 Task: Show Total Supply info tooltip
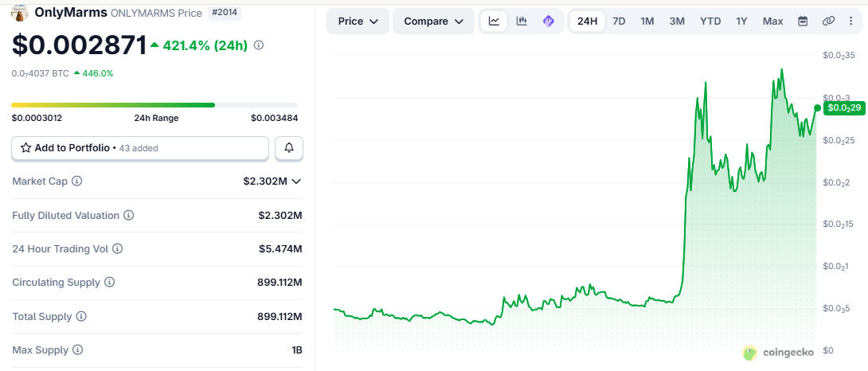click(x=81, y=317)
